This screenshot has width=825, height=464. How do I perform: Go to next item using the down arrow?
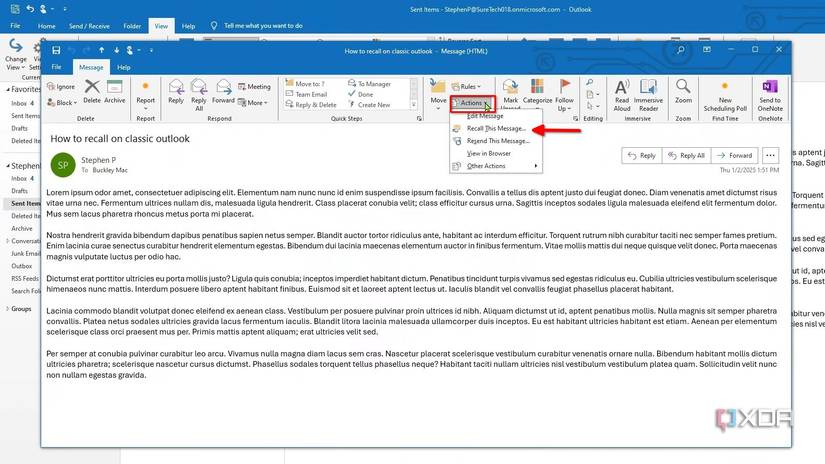[x=116, y=51]
